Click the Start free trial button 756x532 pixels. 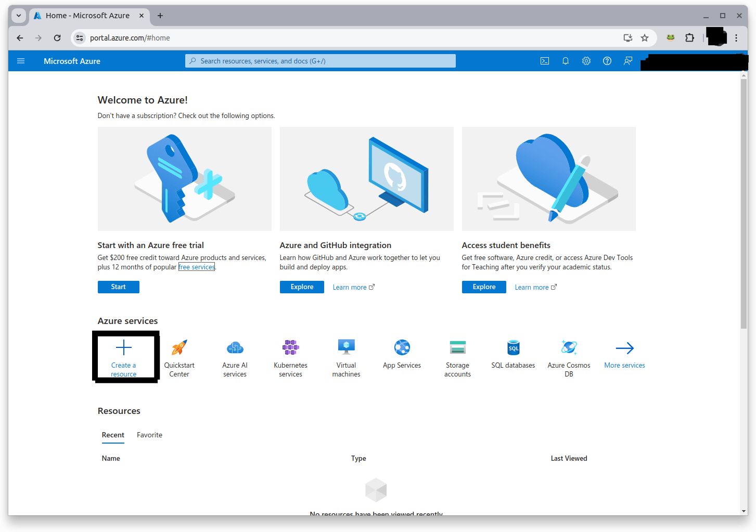click(118, 287)
